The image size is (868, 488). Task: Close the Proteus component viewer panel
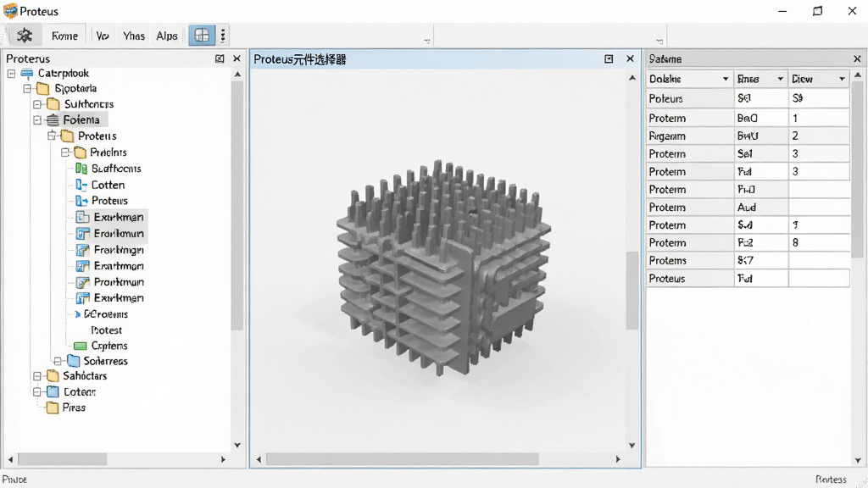(x=630, y=58)
